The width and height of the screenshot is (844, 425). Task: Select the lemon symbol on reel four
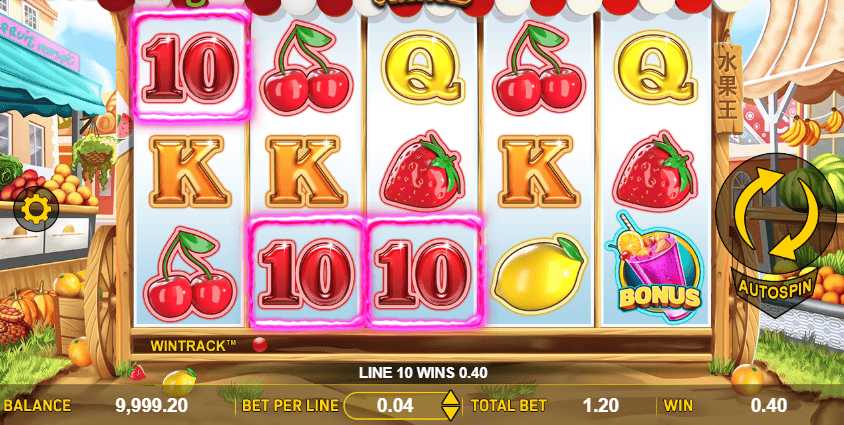pos(538,273)
